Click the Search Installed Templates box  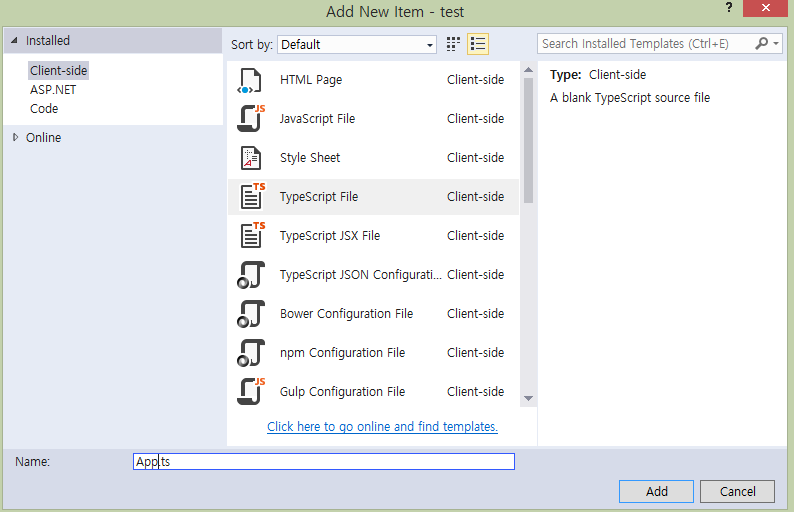coord(645,44)
